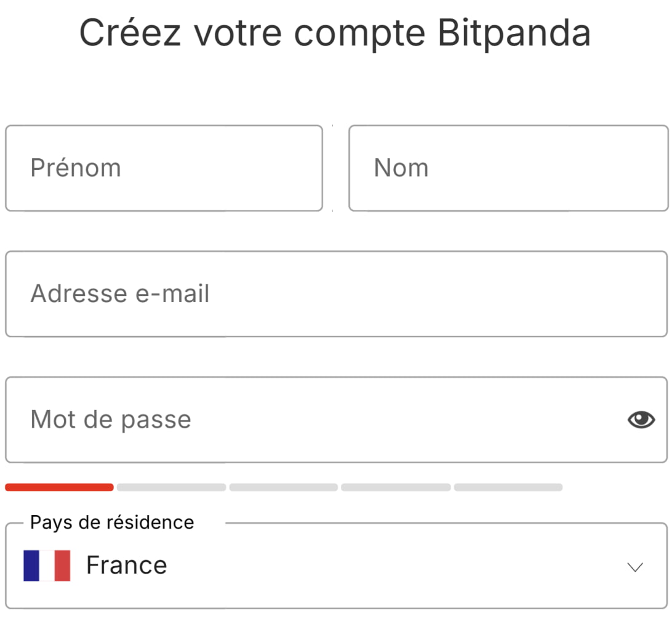
Task: Click the Adresse e-mail field
Action: (x=336, y=294)
